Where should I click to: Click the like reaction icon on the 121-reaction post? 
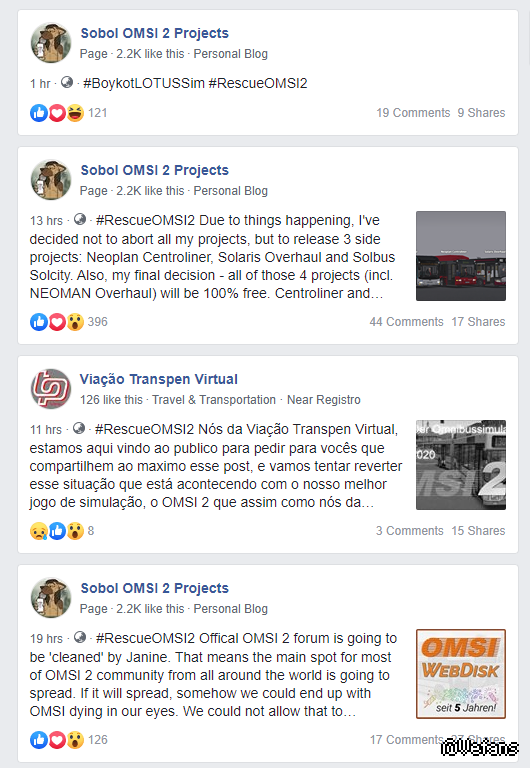[x=39, y=113]
